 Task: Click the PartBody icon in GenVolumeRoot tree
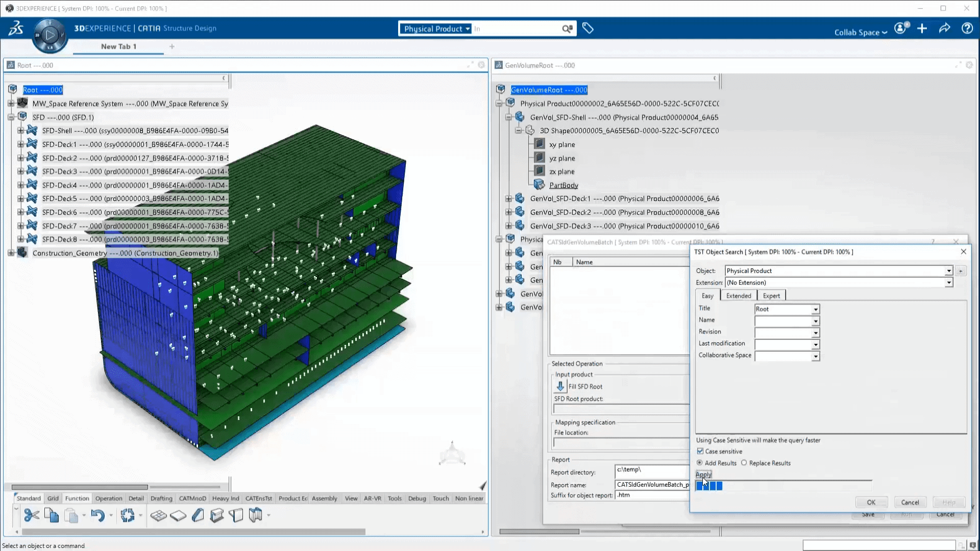[x=540, y=185]
